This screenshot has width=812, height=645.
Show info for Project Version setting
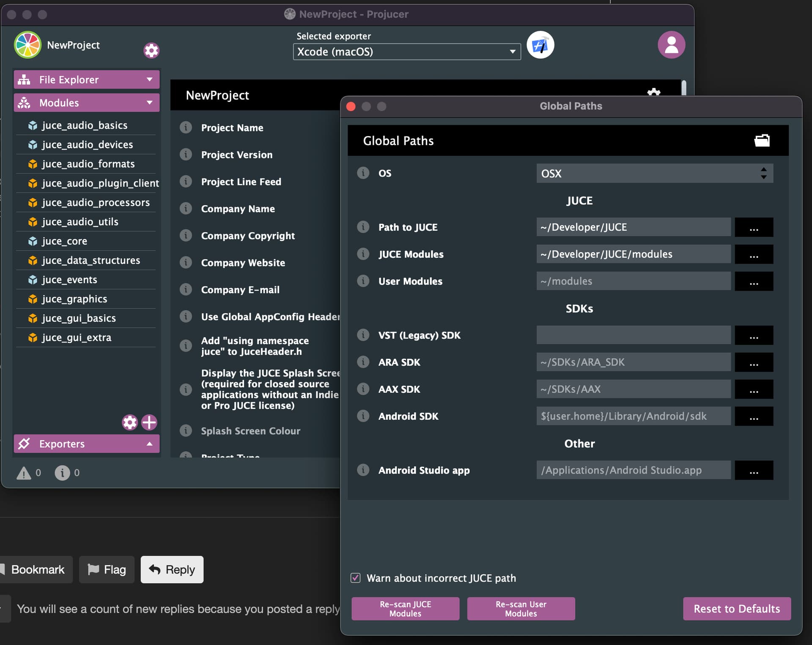[x=186, y=154]
